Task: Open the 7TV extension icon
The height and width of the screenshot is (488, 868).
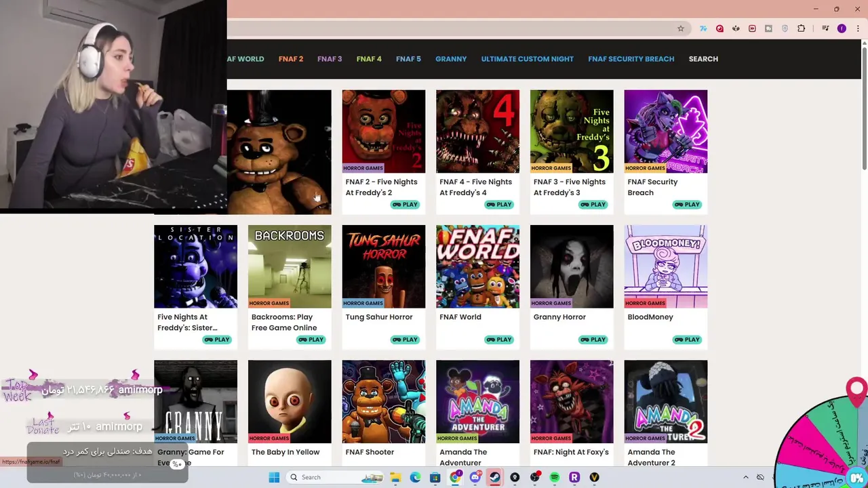Action: point(703,28)
